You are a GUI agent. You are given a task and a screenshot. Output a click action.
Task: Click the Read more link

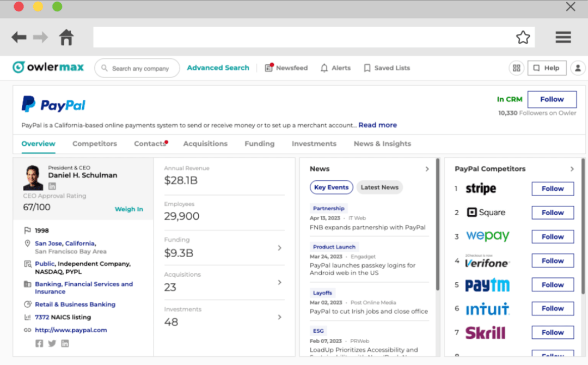pyautogui.click(x=377, y=125)
